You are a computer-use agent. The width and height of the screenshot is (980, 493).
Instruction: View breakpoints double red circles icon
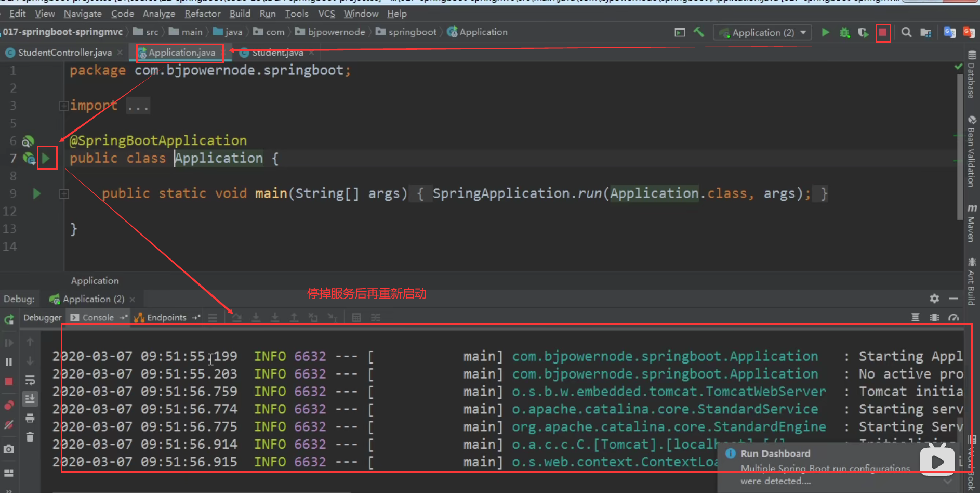9,405
